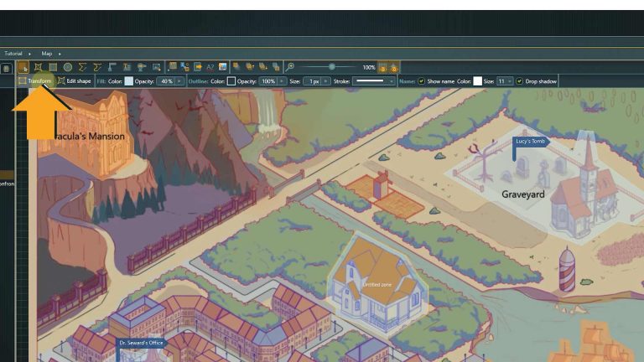This screenshot has height=362, width=644.
Task: Click the outline Size stepper arrow
Action: point(325,81)
